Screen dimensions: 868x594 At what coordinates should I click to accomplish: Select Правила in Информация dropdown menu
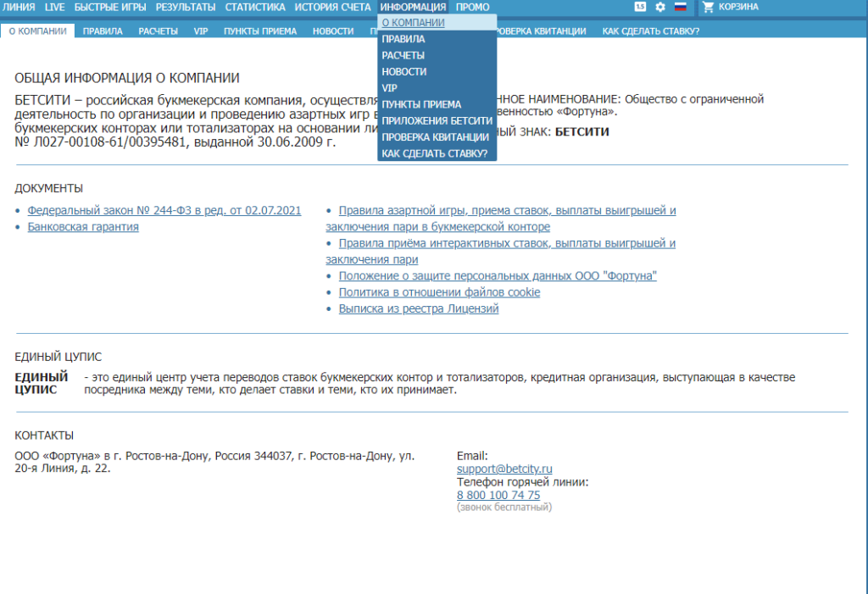[403, 39]
